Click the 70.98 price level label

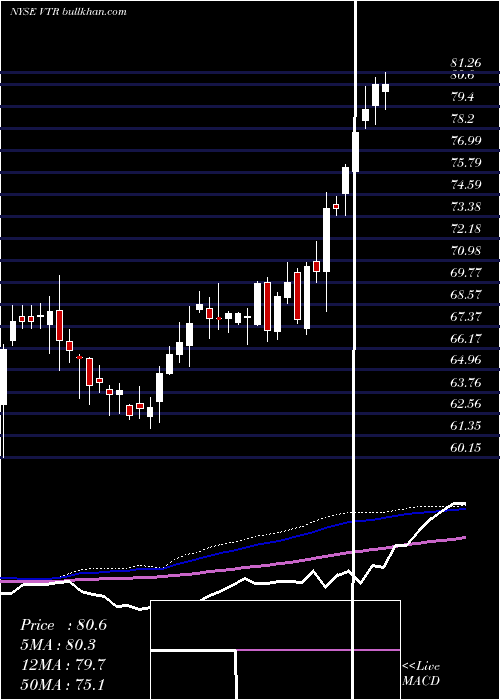pos(466,250)
